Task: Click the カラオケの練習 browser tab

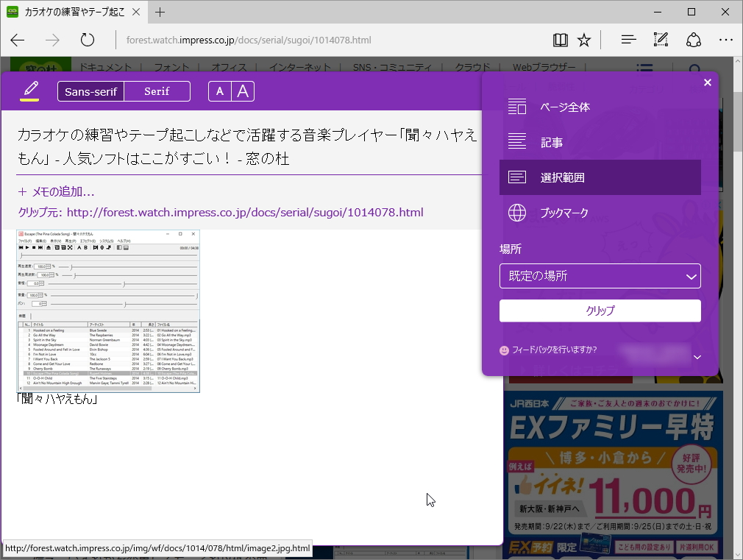Action: (74, 12)
